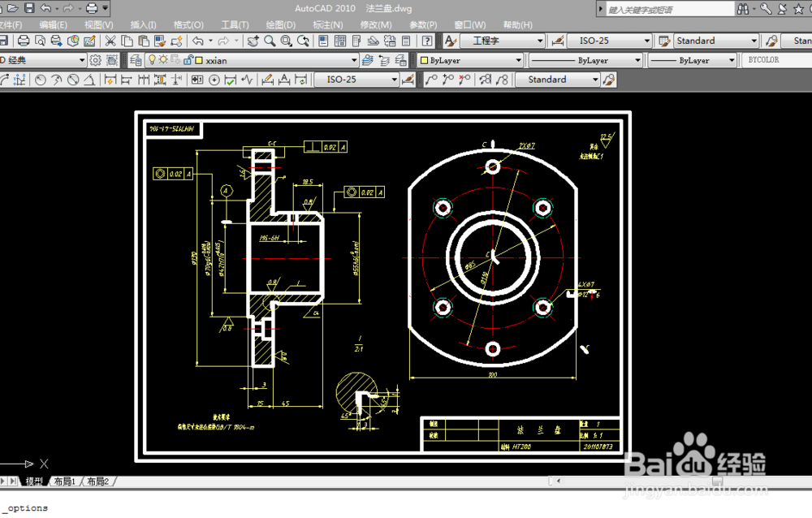Toggle xxian layer freeze sun icon
This screenshot has width=812, height=518.
pos(163,60)
